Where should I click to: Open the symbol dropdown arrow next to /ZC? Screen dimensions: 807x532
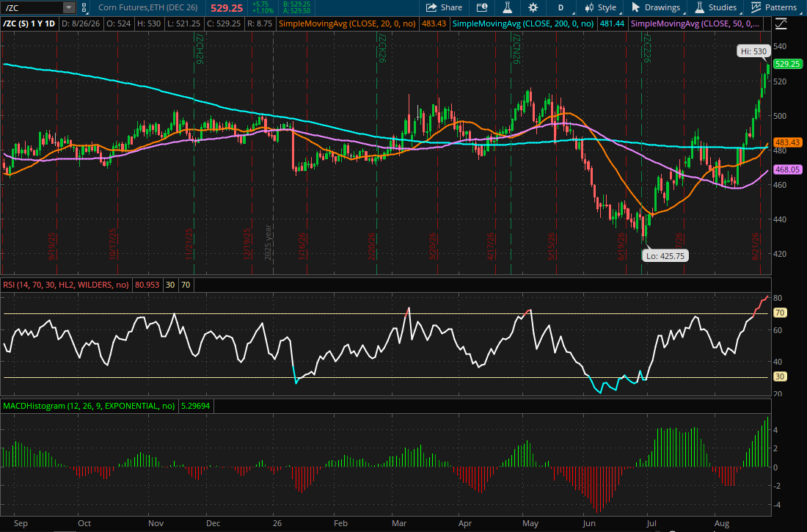click(x=69, y=8)
